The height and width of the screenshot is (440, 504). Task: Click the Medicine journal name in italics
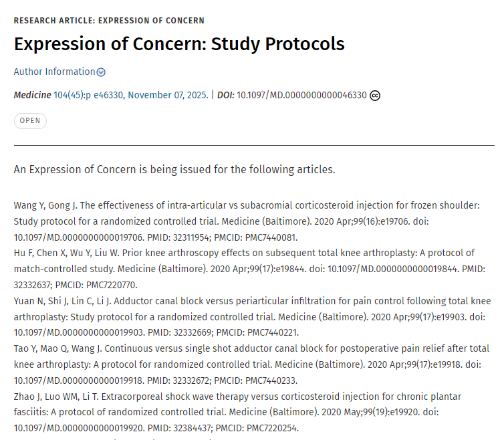pyautogui.click(x=32, y=95)
